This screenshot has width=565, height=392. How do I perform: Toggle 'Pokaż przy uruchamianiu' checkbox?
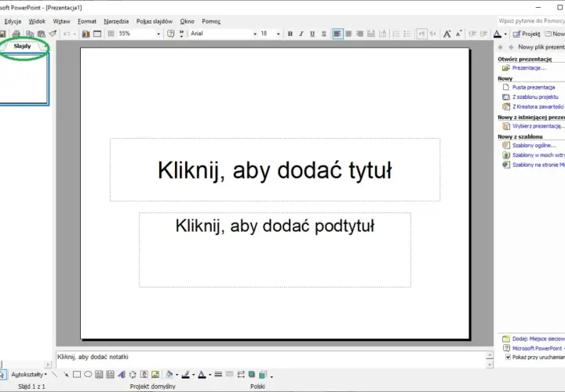point(508,358)
